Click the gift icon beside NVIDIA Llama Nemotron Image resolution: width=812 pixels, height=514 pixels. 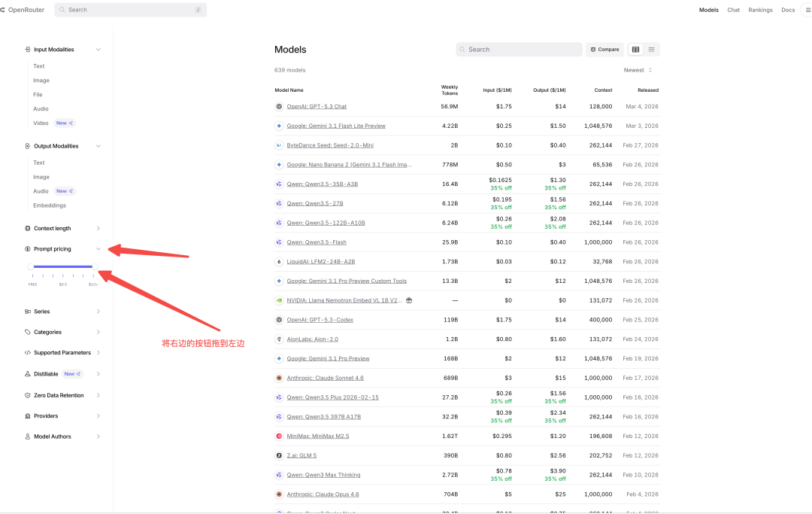[x=409, y=300]
